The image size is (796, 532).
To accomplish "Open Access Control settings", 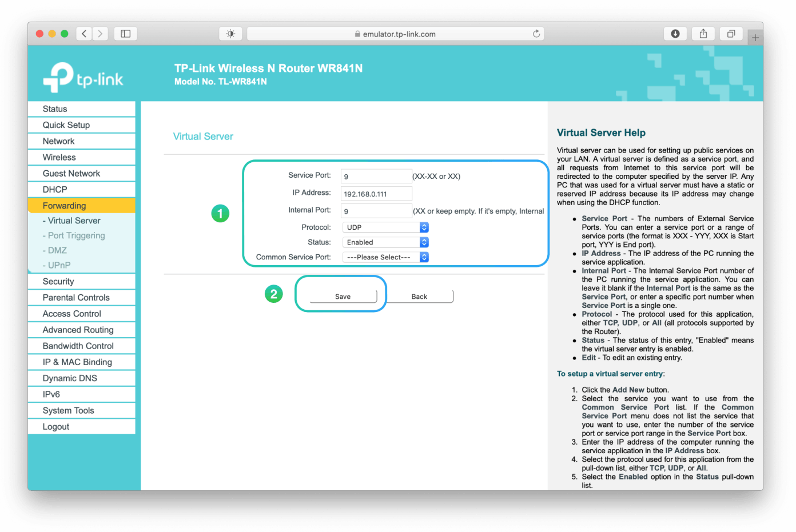I will (81, 314).
